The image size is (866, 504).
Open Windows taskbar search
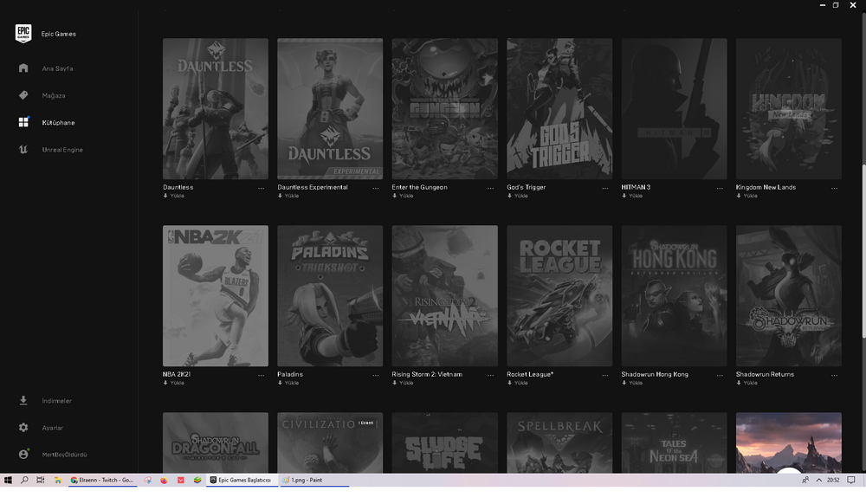click(x=24, y=481)
